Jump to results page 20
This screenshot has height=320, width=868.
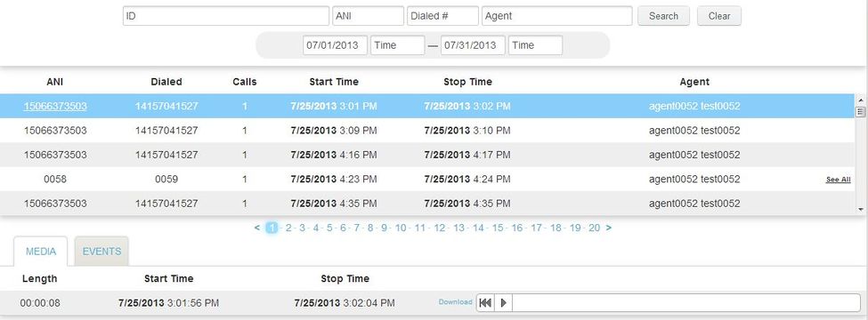[x=594, y=228]
